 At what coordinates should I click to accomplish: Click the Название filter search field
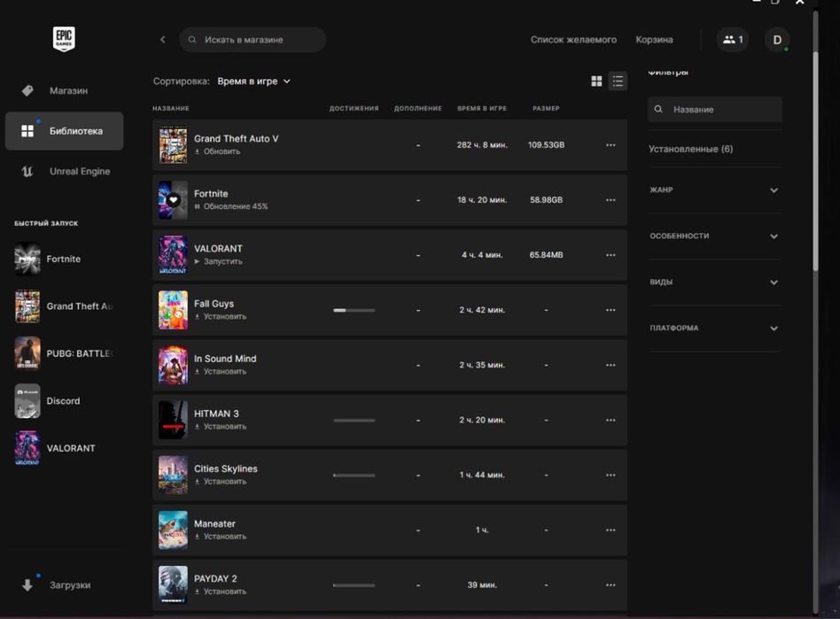tap(715, 109)
